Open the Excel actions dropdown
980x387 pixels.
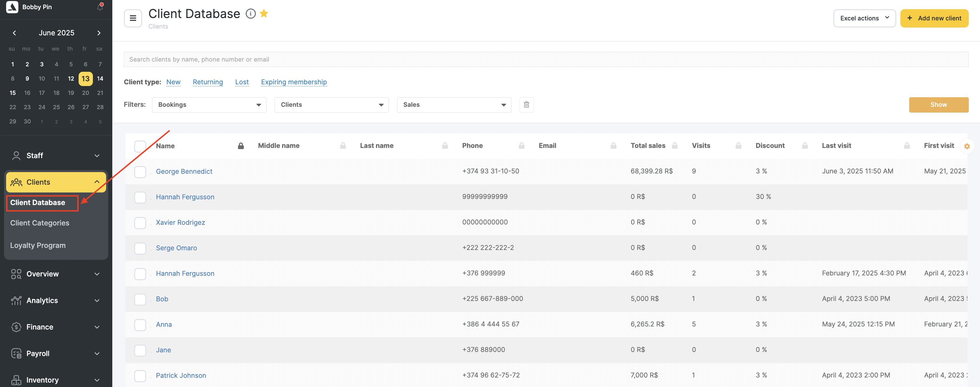[x=864, y=18]
